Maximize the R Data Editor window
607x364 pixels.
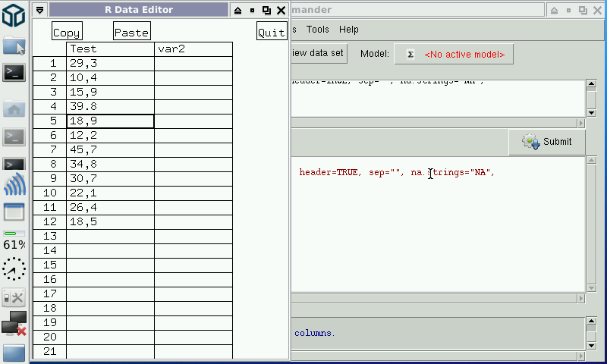(x=266, y=11)
